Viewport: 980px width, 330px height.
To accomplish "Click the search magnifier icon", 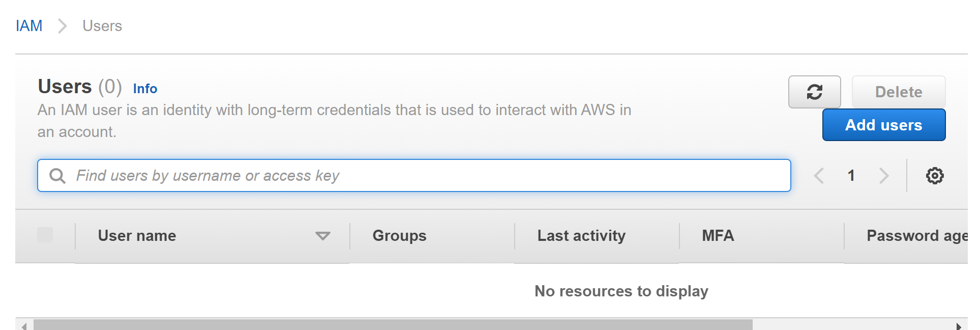I will [57, 176].
